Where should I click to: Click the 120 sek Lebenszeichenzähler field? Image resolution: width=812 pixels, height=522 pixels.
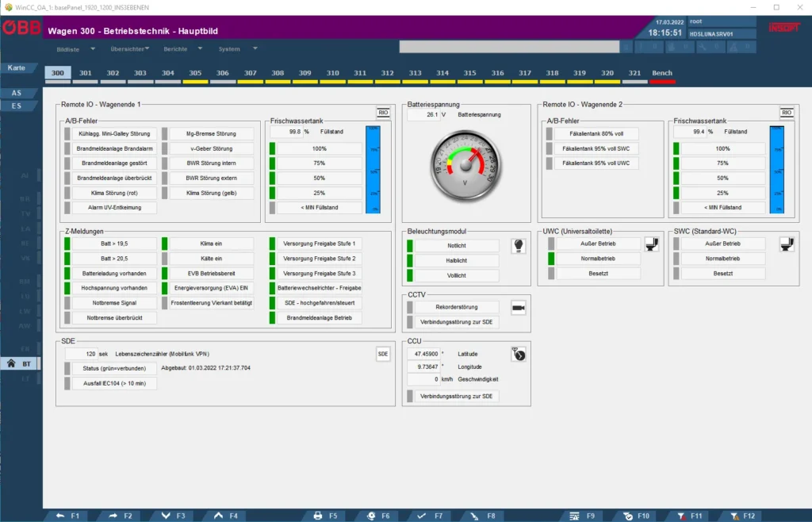[82, 354]
